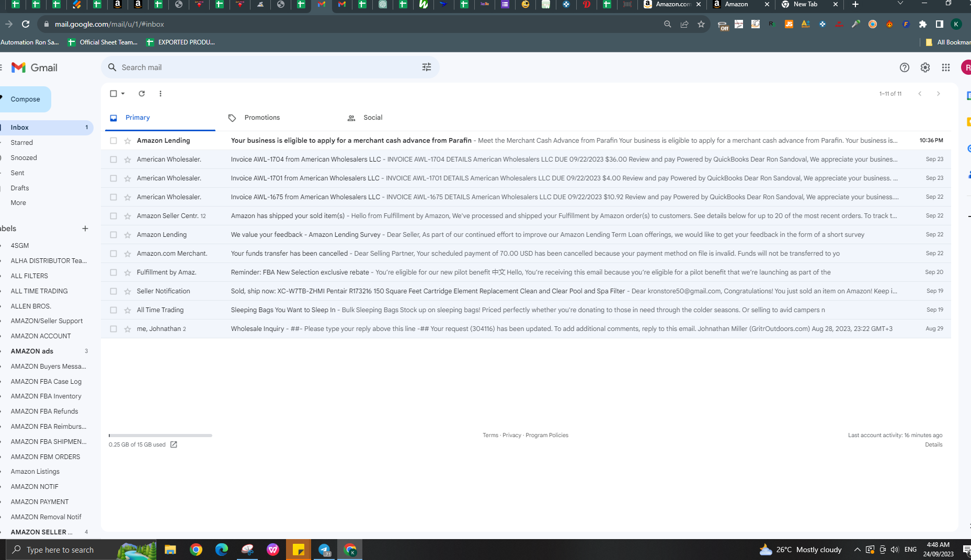971x560 pixels.
Task: Open Chrome extensions puzzle icon
Action: pyautogui.click(x=923, y=24)
